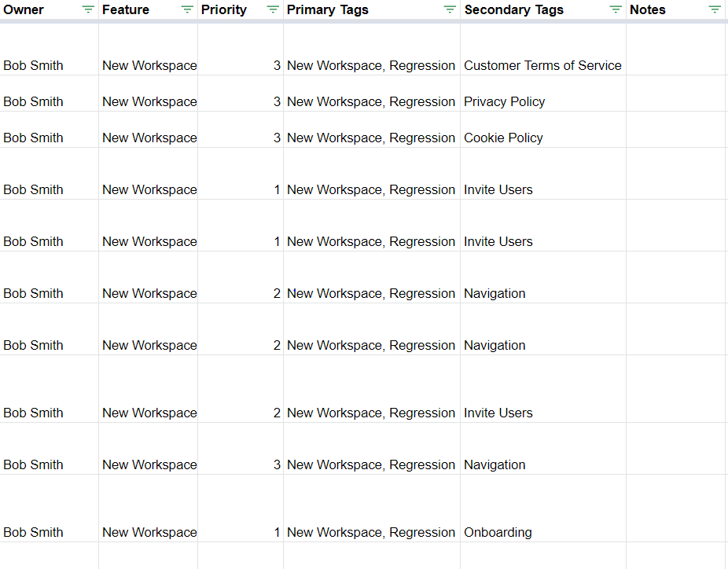The height and width of the screenshot is (569, 728).
Task: Select the first Bob Smith owner cell
Action: coord(33,65)
